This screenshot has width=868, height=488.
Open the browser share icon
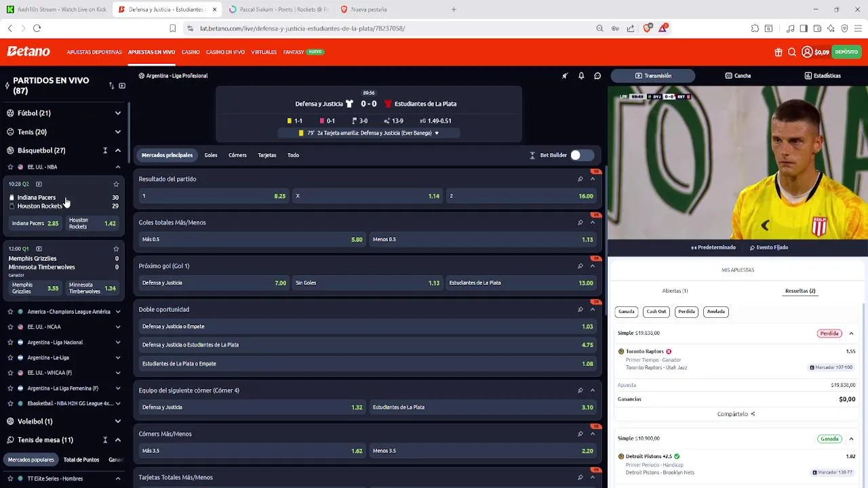(x=631, y=28)
